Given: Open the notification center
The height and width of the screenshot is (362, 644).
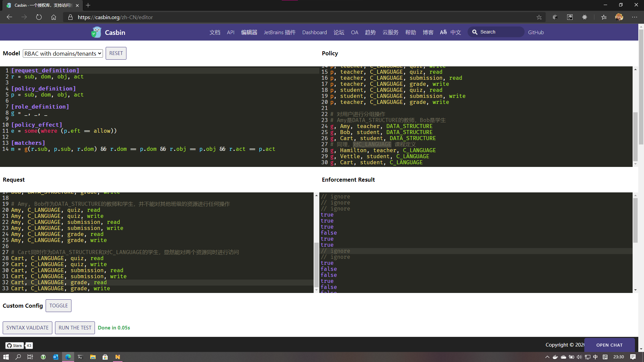Looking at the screenshot, I should pyautogui.click(x=633, y=357).
